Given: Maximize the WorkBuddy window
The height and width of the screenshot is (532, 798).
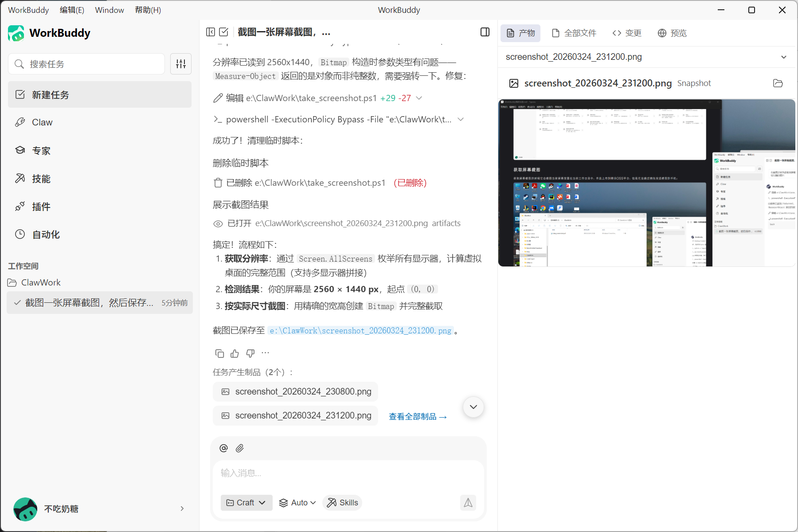Looking at the screenshot, I should point(751,10).
